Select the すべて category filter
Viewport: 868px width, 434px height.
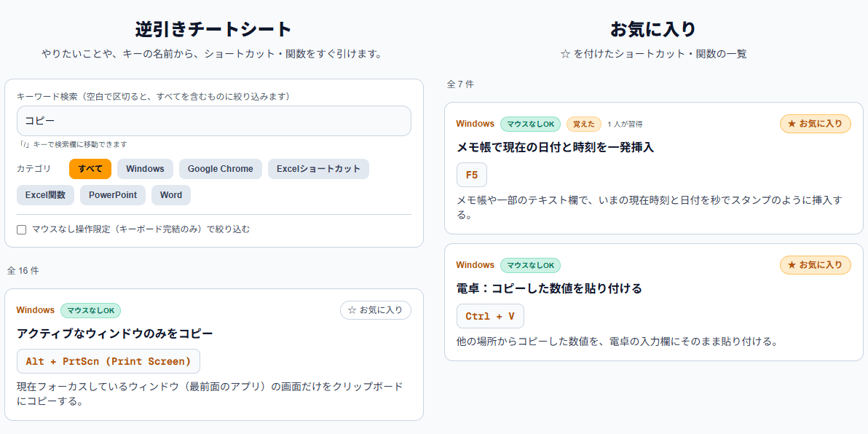90,169
